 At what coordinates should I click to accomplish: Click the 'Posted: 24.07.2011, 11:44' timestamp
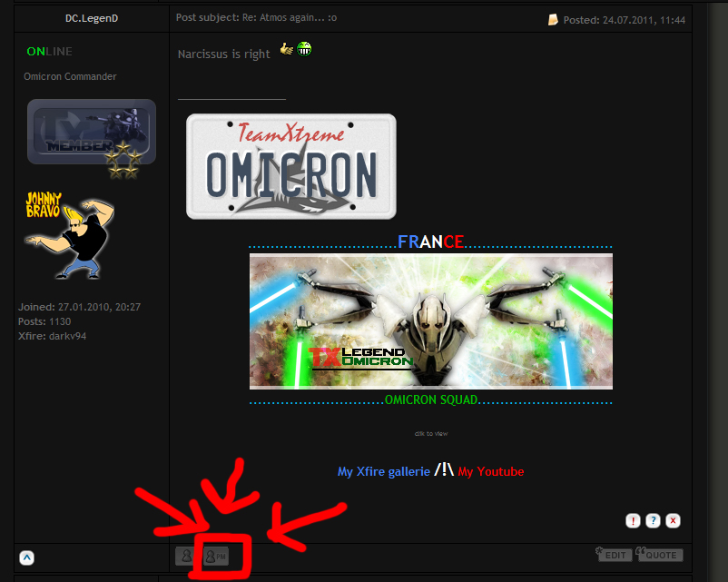click(x=624, y=20)
